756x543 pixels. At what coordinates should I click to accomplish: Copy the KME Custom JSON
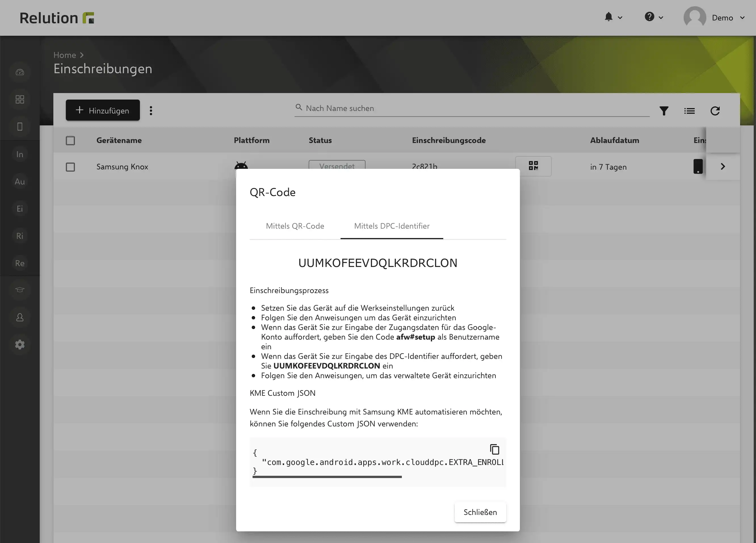pyautogui.click(x=494, y=449)
